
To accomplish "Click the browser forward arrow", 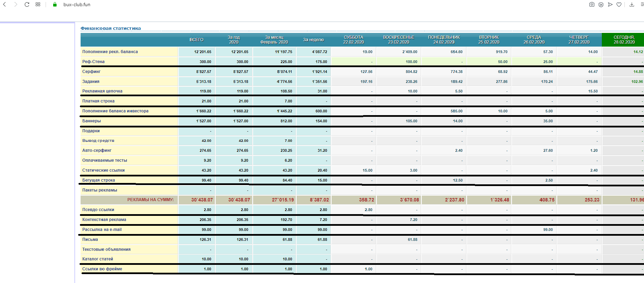I will pos(15,4).
